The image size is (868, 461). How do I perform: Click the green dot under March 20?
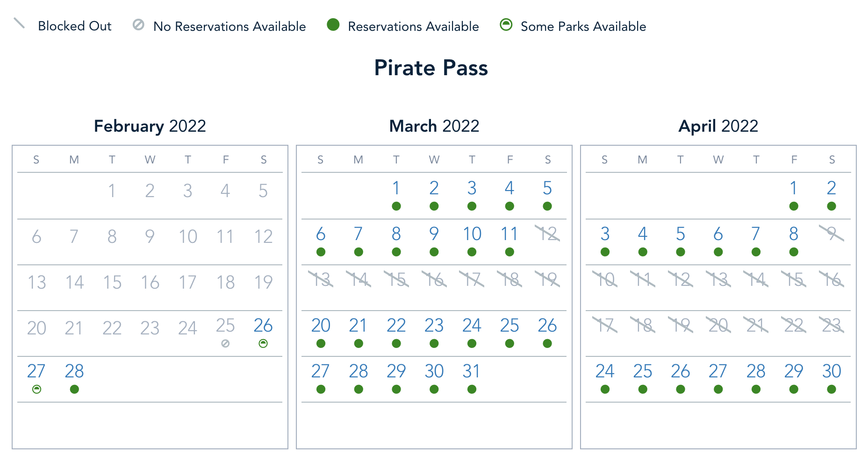(321, 344)
